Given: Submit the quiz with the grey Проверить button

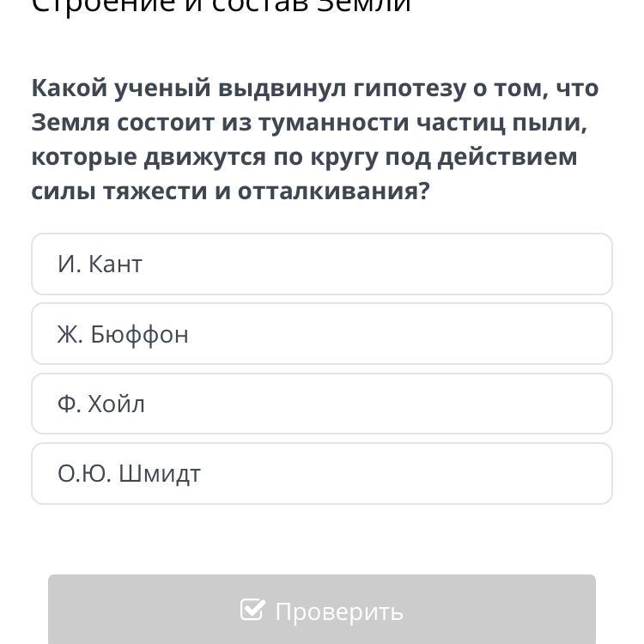Looking at the screenshot, I should [x=322, y=610].
